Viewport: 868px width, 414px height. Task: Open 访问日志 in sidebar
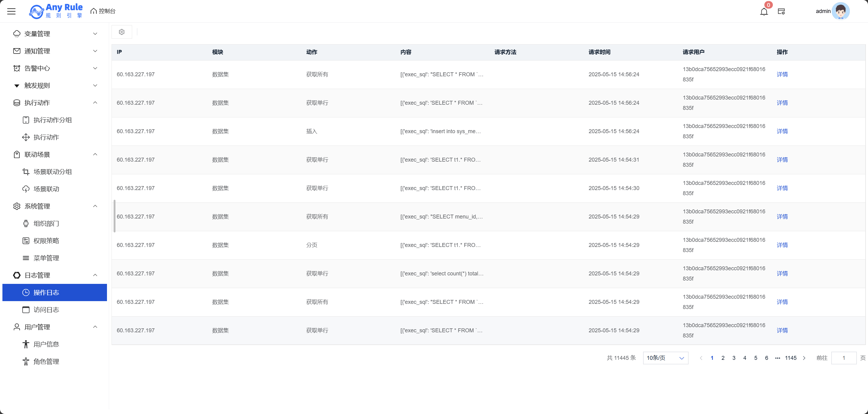(x=46, y=310)
